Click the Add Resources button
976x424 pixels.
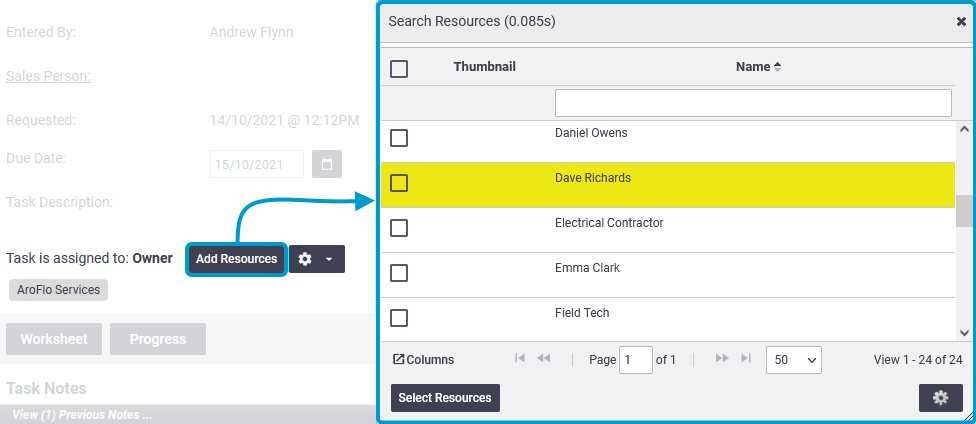pyautogui.click(x=237, y=259)
